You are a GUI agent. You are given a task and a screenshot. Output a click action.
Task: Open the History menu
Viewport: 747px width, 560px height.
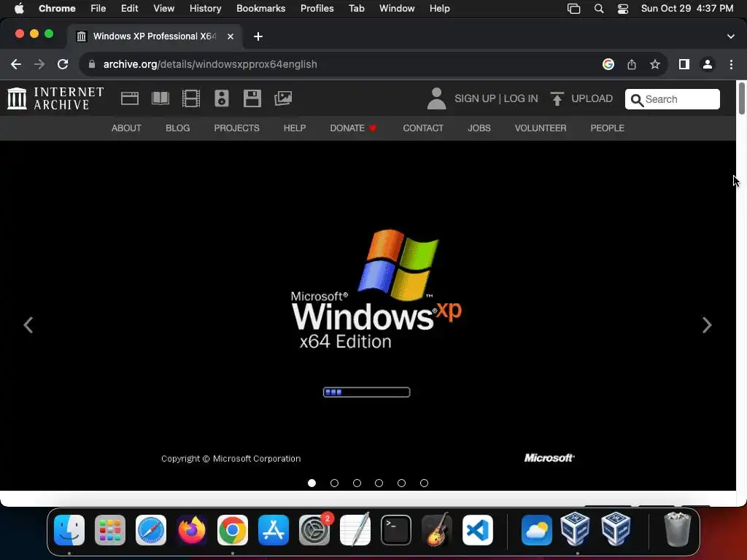[205, 9]
